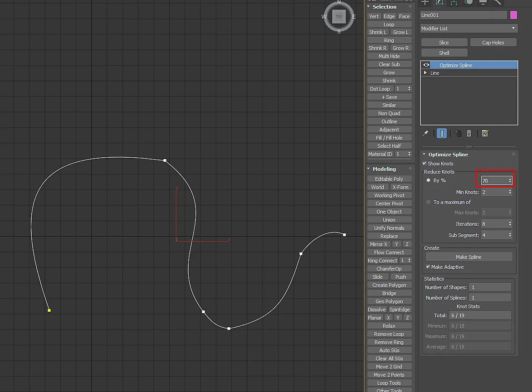Viewport: 532px width, 392px height.
Task: Click the Face selection button
Action: (405, 16)
